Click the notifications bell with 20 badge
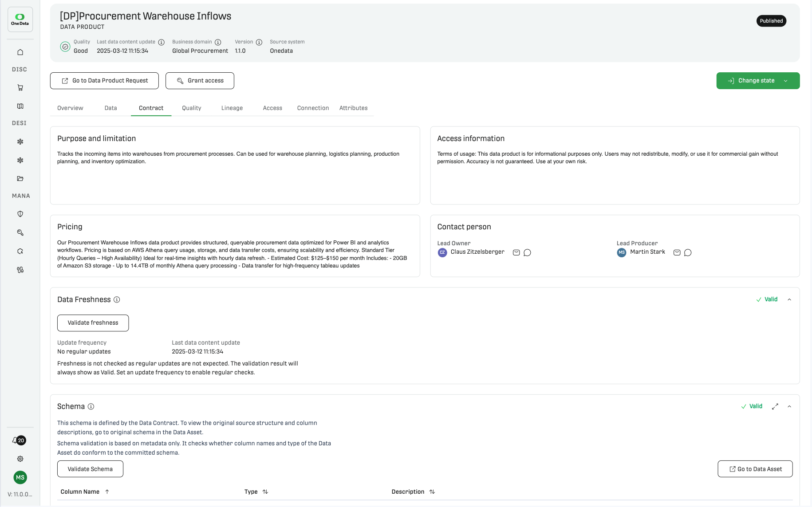The image size is (812, 507). pyautogui.click(x=19, y=440)
